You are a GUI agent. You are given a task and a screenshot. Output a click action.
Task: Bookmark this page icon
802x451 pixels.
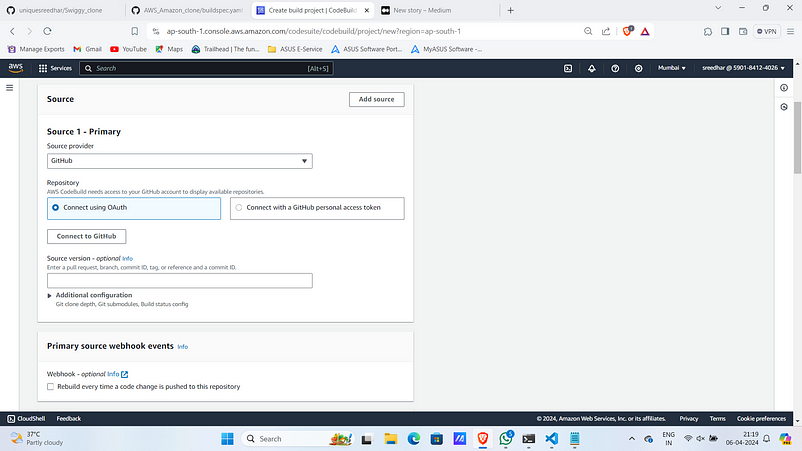pyautogui.click(x=135, y=31)
